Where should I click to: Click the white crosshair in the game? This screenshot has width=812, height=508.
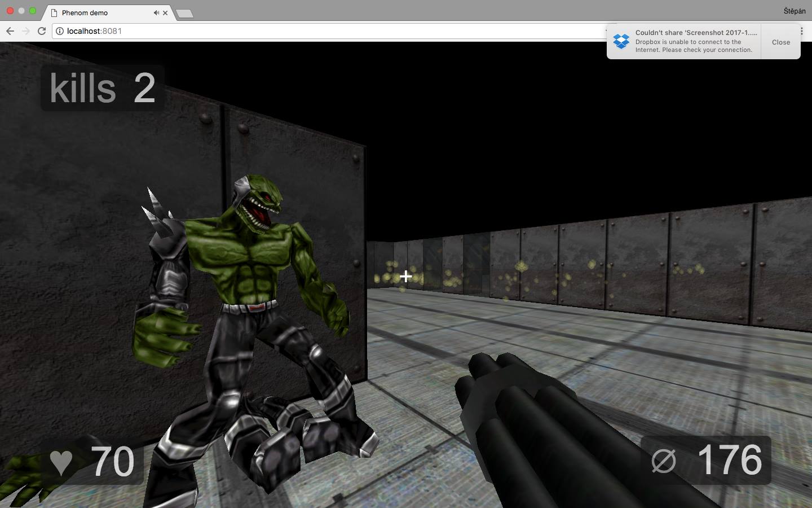405,276
